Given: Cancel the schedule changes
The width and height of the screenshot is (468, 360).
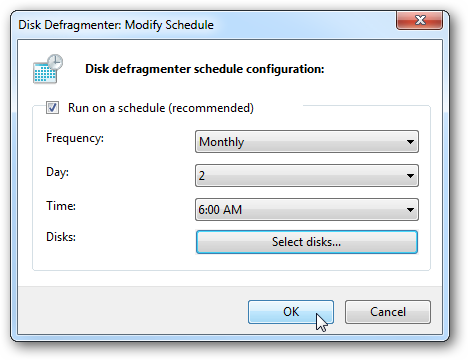Looking at the screenshot, I should pos(388,312).
